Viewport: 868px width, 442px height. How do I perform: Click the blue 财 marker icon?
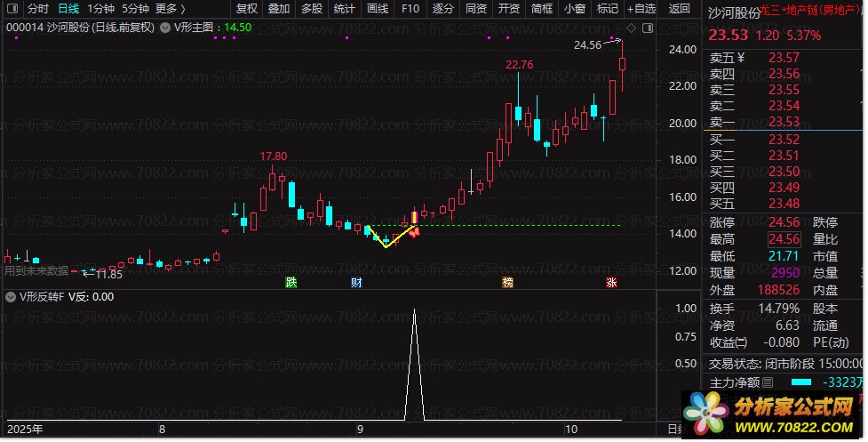coord(356,282)
